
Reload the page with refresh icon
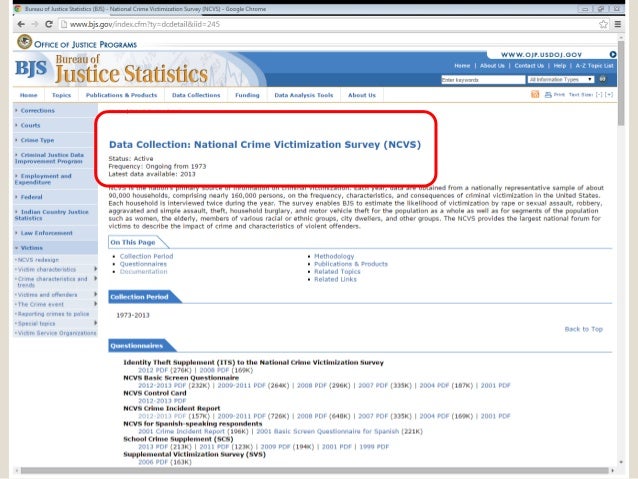tap(49, 24)
